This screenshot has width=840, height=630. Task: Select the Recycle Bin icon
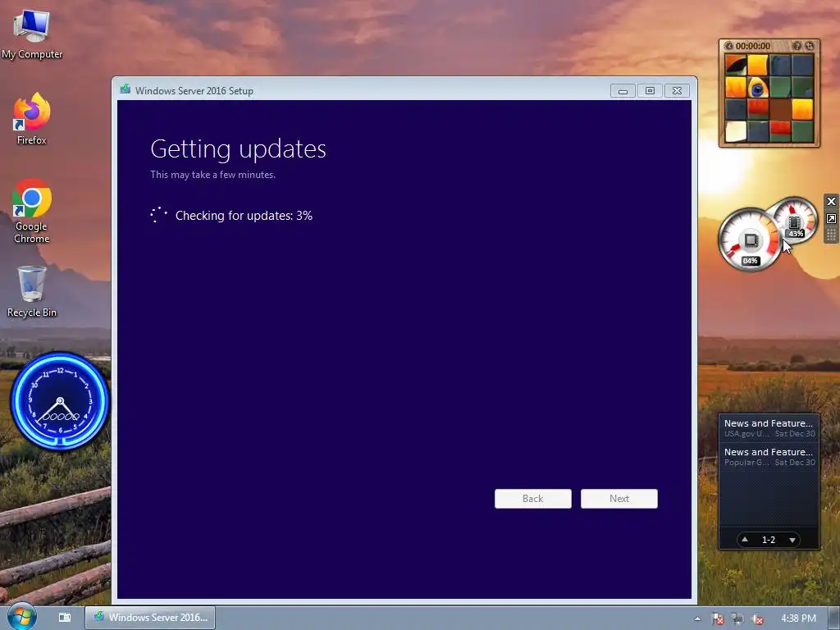tap(32, 291)
